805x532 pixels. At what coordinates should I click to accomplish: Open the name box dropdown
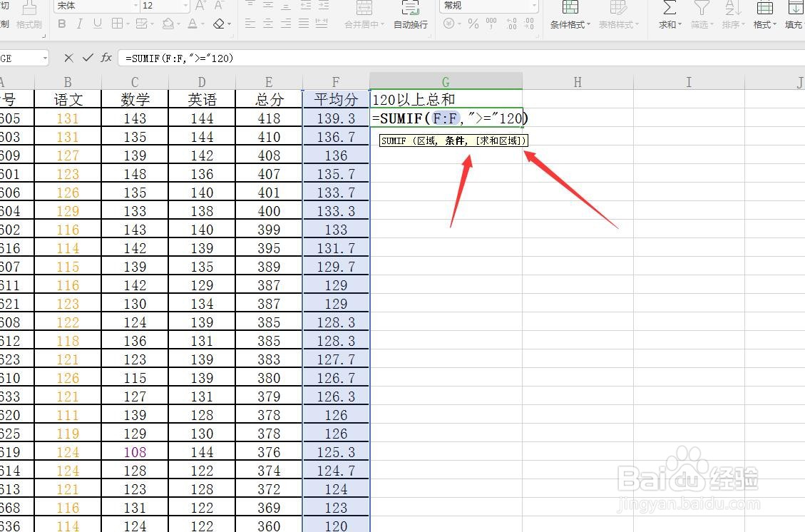[45, 58]
